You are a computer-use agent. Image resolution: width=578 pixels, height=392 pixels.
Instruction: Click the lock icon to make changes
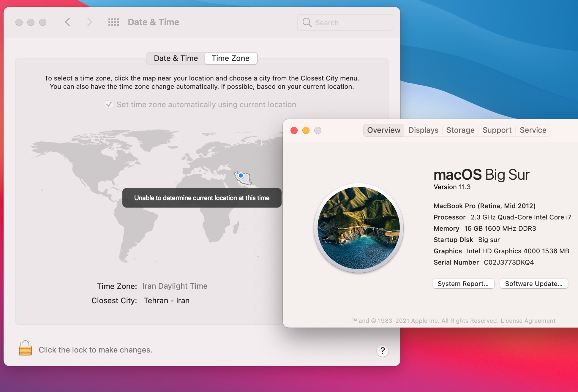25,348
